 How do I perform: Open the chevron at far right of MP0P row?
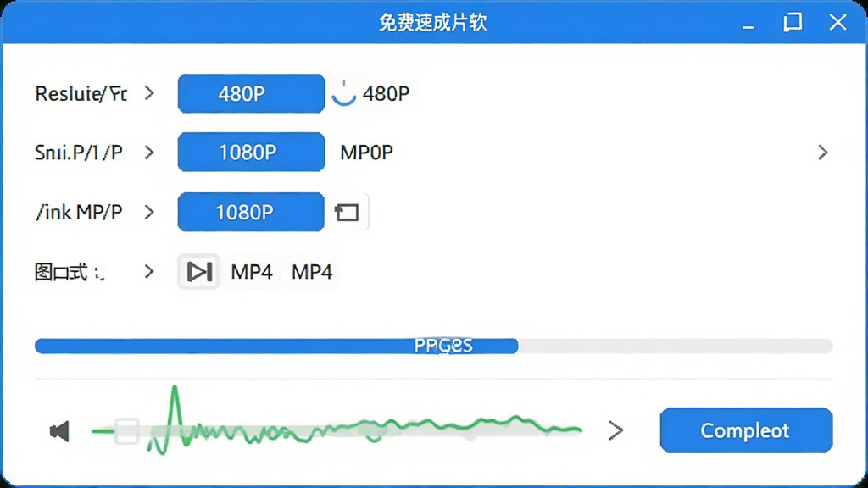pyautogui.click(x=822, y=152)
